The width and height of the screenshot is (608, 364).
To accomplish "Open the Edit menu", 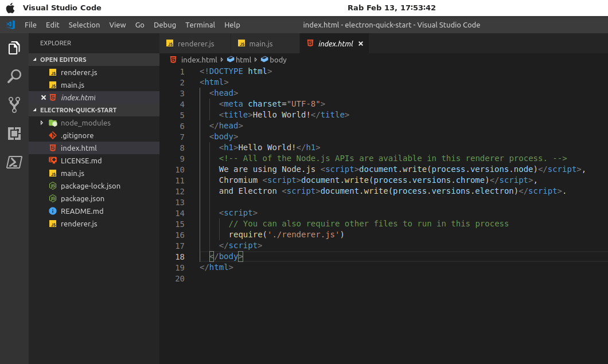I will point(52,25).
